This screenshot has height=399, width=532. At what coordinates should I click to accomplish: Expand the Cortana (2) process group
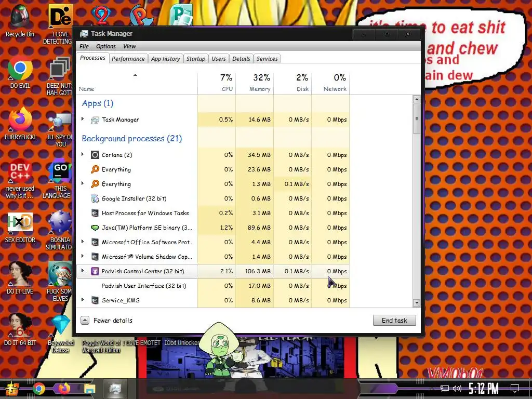83,154
